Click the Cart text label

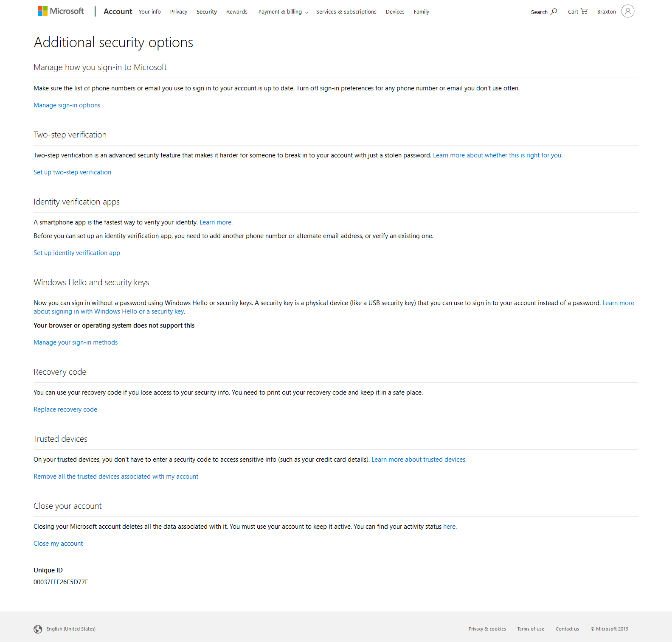573,12
